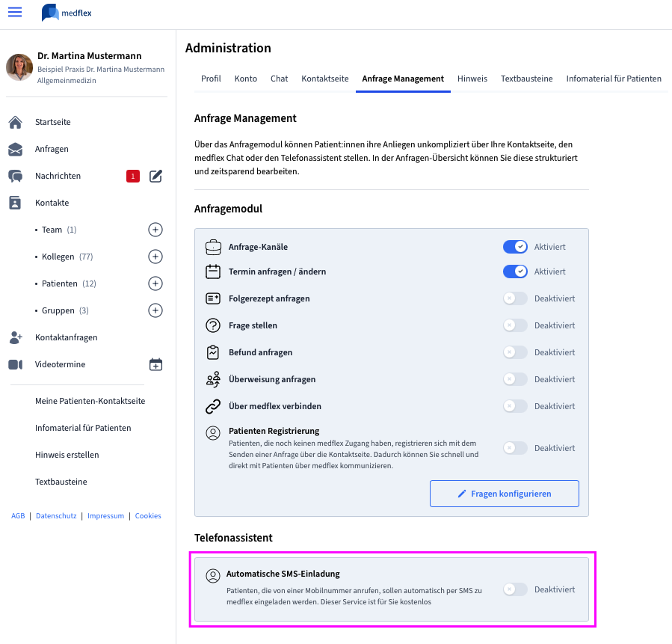Click the Überweisung anfragen people icon
The image size is (672, 644).
point(213,379)
